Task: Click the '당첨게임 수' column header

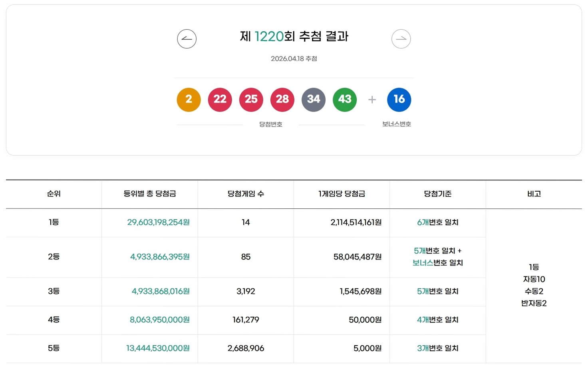Action: coord(246,194)
